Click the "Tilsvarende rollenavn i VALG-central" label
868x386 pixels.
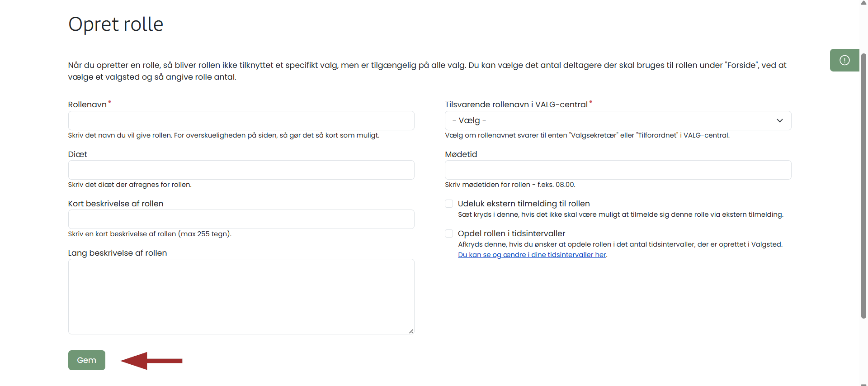tap(516, 105)
